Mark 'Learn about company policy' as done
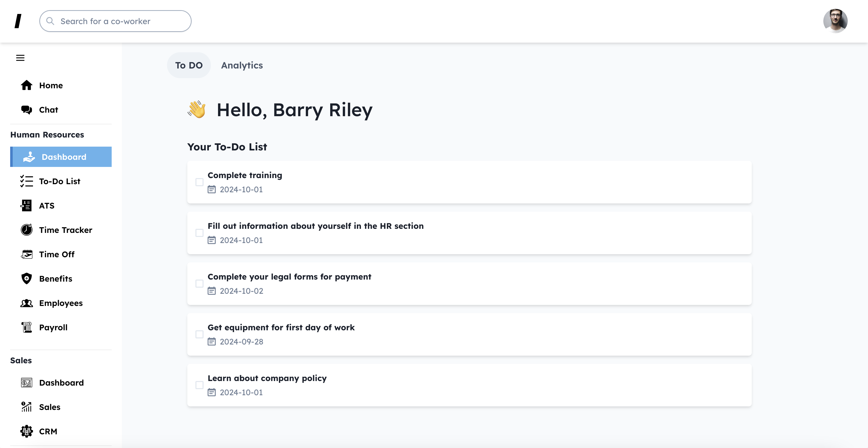The height and width of the screenshot is (448, 868). coord(199,385)
